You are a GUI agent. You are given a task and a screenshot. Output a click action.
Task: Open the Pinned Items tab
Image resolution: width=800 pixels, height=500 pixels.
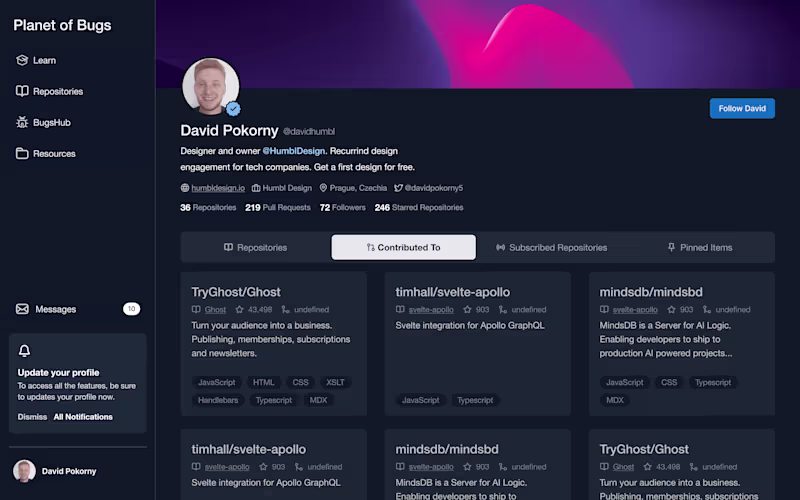pyautogui.click(x=700, y=247)
